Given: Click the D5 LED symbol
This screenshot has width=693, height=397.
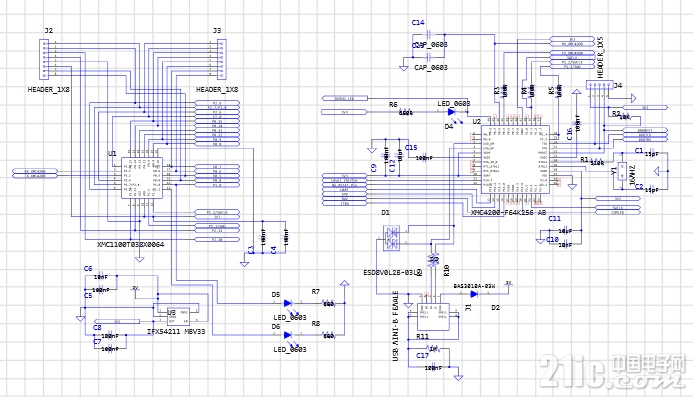Looking at the screenshot, I should point(287,303).
